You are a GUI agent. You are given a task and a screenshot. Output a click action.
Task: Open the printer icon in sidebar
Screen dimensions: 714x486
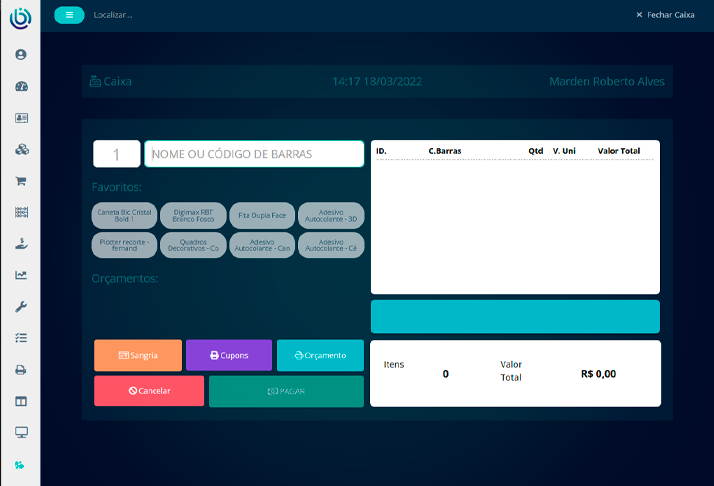[20, 370]
